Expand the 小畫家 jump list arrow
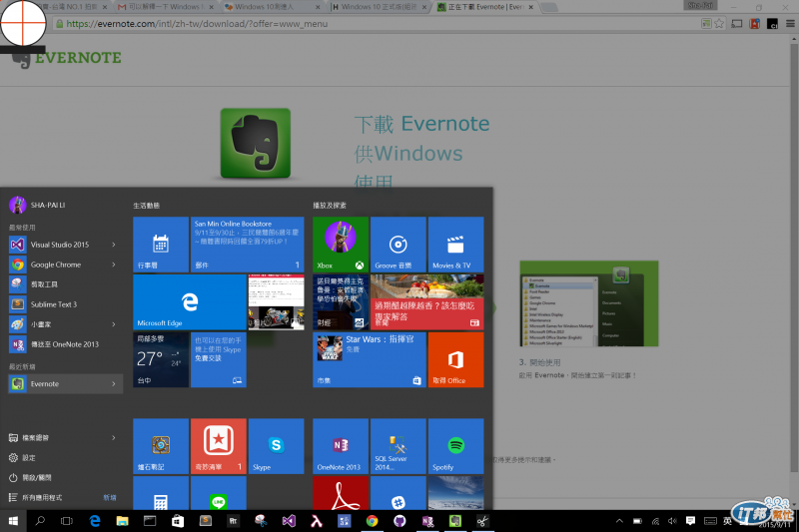The image size is (799, 532). coord(114,324)
